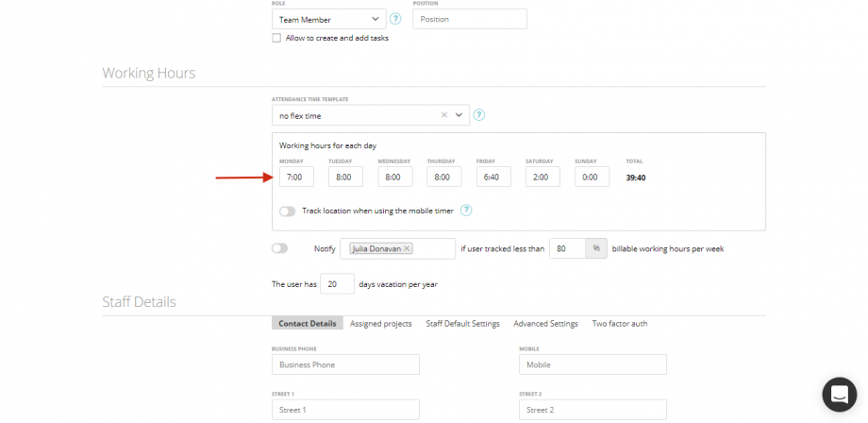Enable the Notify toggle switch
The image size is (868, 423).
pyautogui.click(x=279, y=248)
